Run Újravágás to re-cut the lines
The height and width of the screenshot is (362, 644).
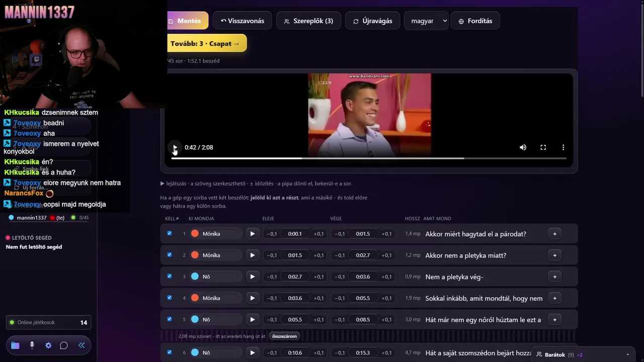373,21
